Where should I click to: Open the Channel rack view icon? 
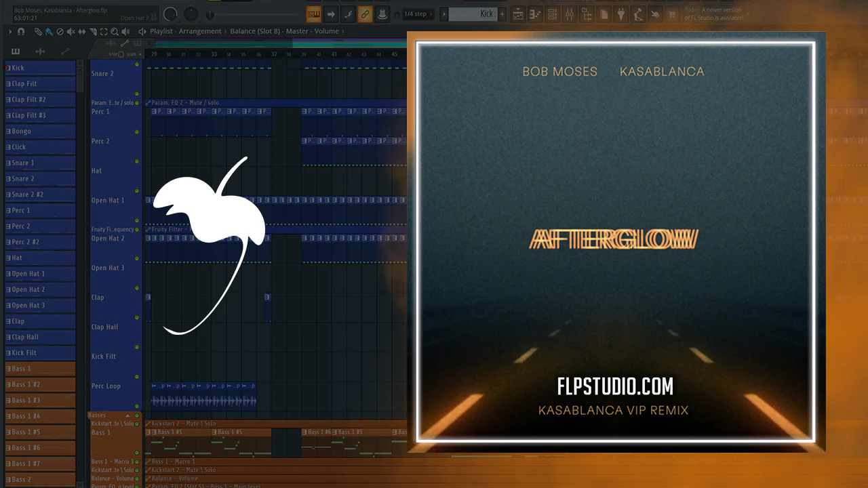[x=552, y=14]
